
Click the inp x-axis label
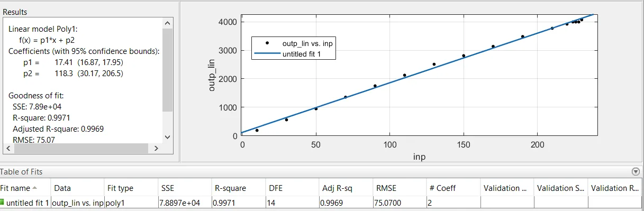(x=419, y=157)
